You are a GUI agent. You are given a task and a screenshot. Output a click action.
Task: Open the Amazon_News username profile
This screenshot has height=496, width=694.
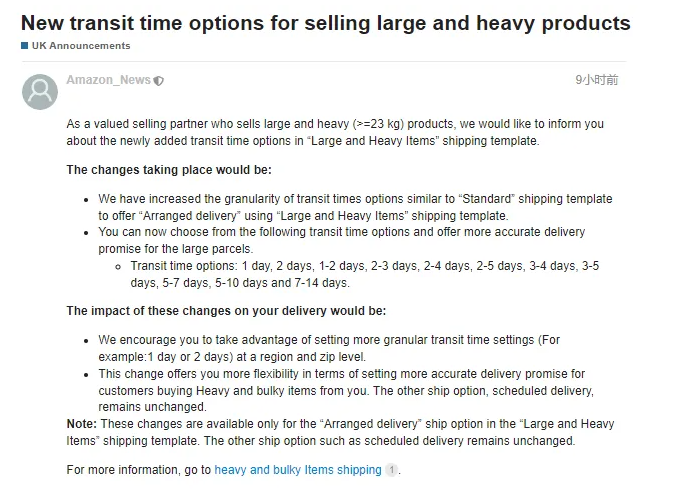coord(108,80)
